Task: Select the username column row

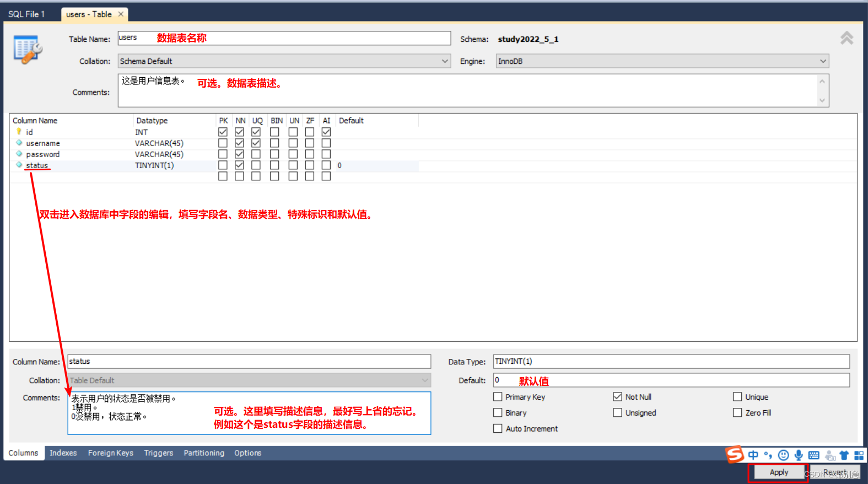Action: click(215, 143)
